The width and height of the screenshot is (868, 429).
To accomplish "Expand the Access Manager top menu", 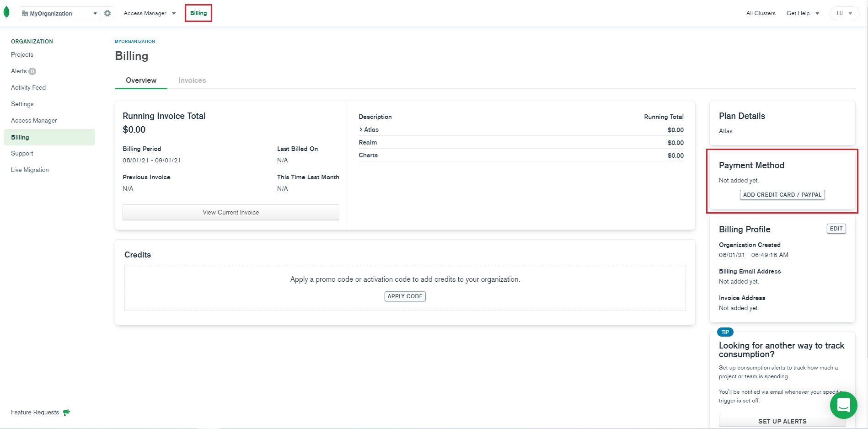I will (x=150, y=13).
